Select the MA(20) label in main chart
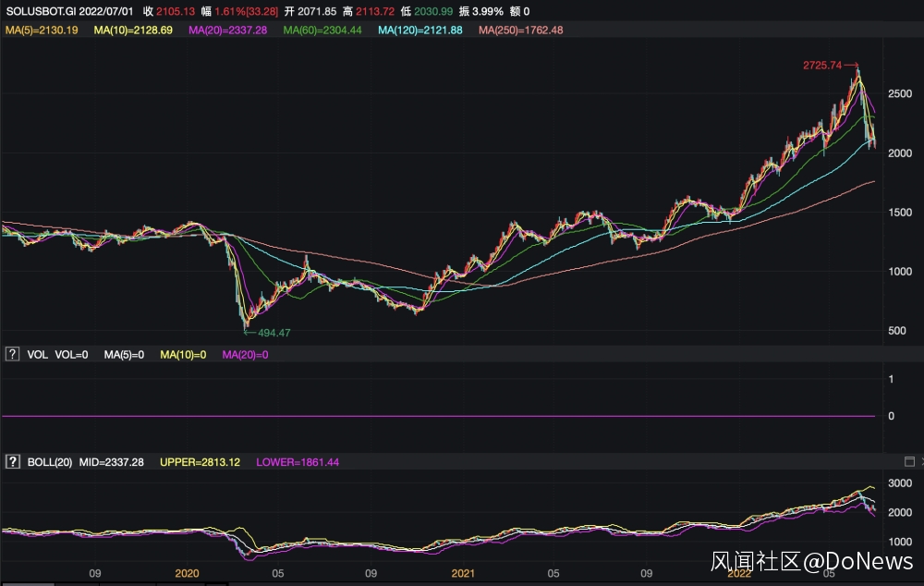 [227, 31]
